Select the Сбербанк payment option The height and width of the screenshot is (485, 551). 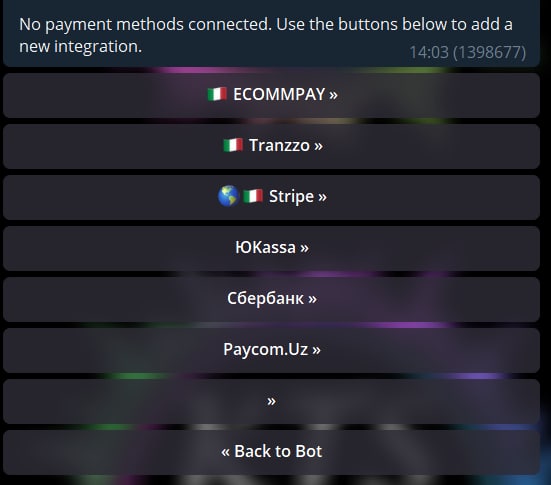271,299
